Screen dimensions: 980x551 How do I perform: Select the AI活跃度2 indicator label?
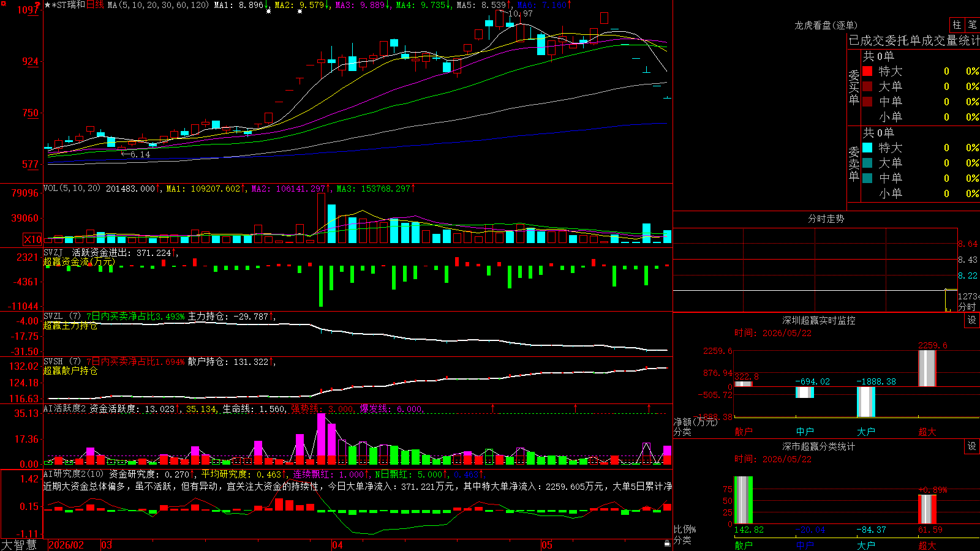click(x=65, y=408)
